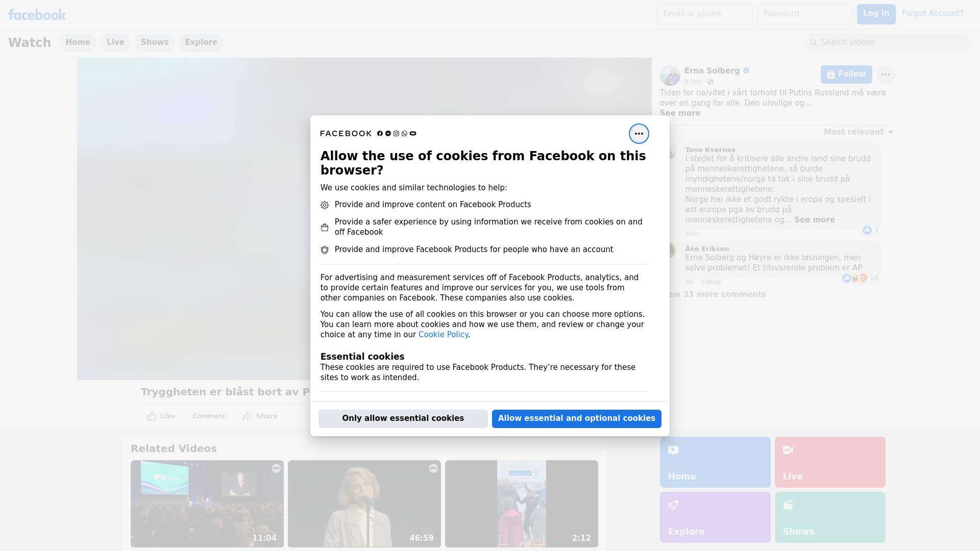This screenshot has width=980, height=551.
Task: Open Åke Eriksen's profile name
Action: [x=707, y=248]
